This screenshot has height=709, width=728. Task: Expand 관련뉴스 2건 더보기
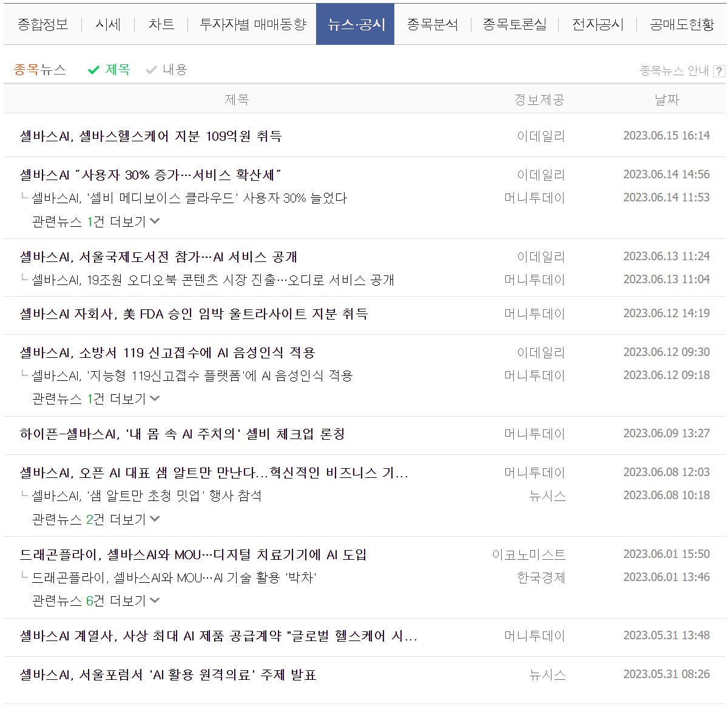pos(96,519)
